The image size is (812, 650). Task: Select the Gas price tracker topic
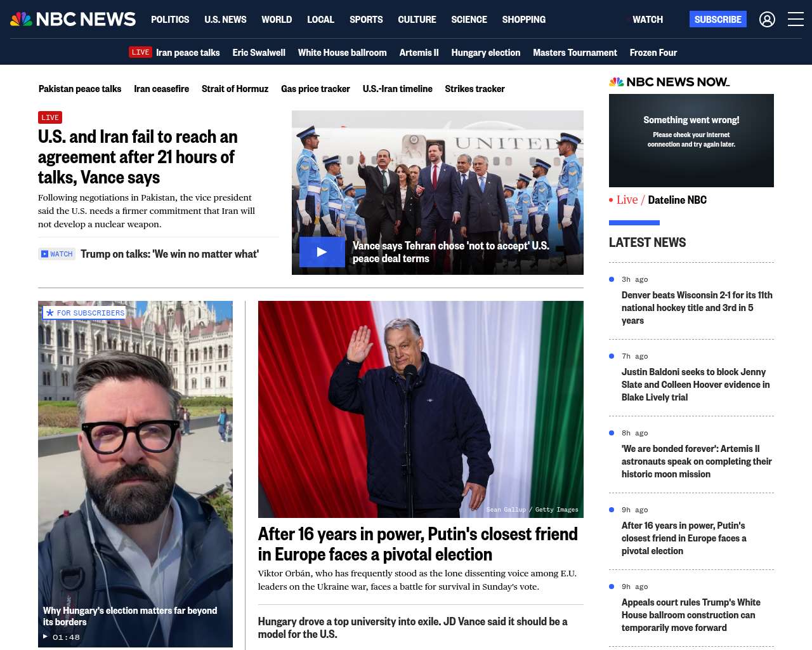[x=315, y=89]
